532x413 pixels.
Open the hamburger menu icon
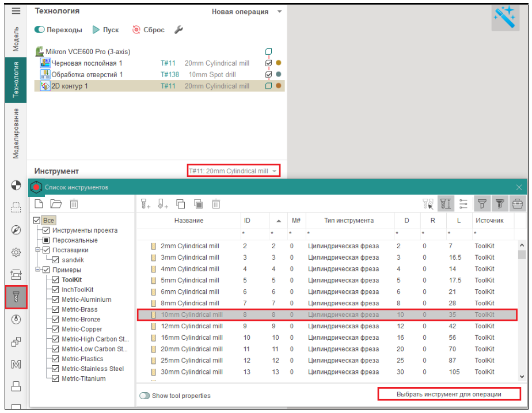[x=16, y=11]
